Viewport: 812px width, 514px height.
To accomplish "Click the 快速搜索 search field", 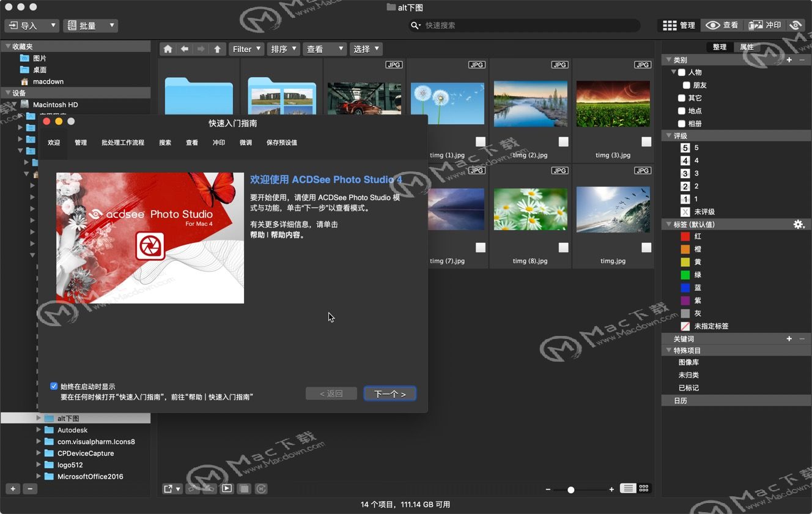I will (x=524, y=26).
